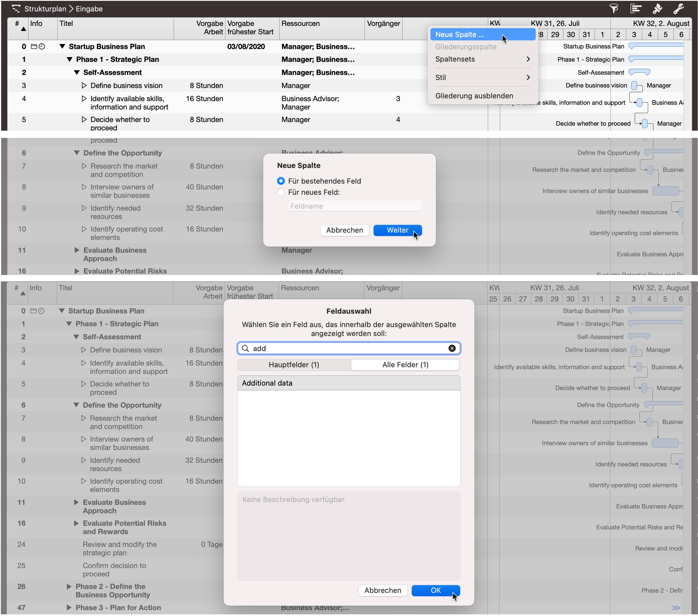Click the sort arrow under # column
698x616 pixels.
23,29
